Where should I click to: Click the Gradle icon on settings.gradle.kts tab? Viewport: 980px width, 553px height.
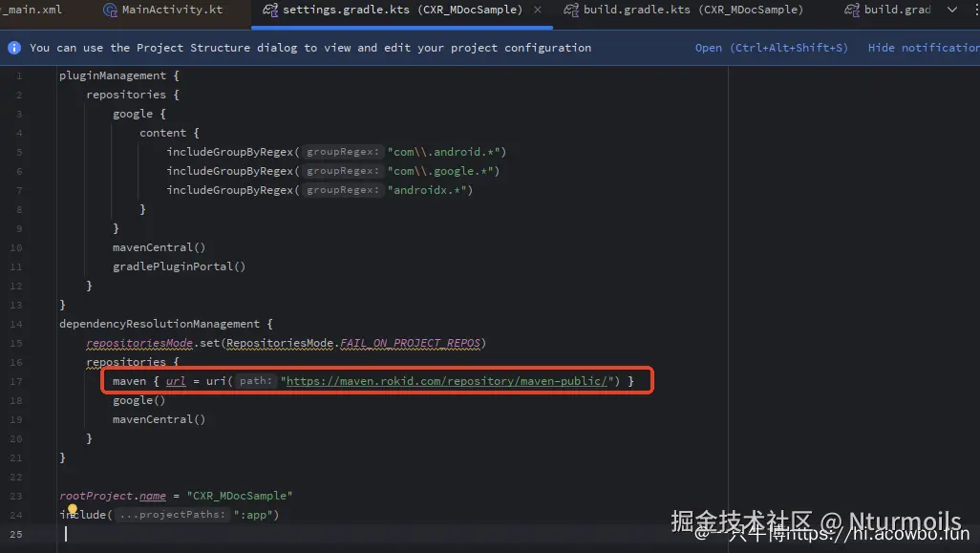270,10
